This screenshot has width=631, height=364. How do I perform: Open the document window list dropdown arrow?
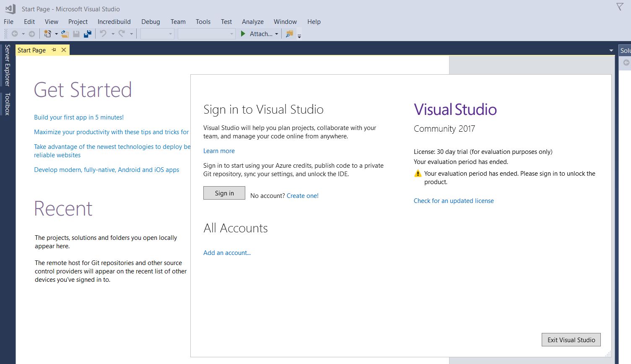pyautogui.click(x=611, y=51)
